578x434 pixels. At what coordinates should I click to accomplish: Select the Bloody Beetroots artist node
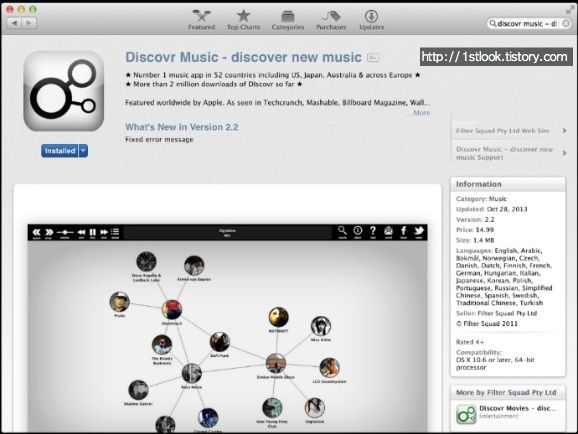pos(162,345)
